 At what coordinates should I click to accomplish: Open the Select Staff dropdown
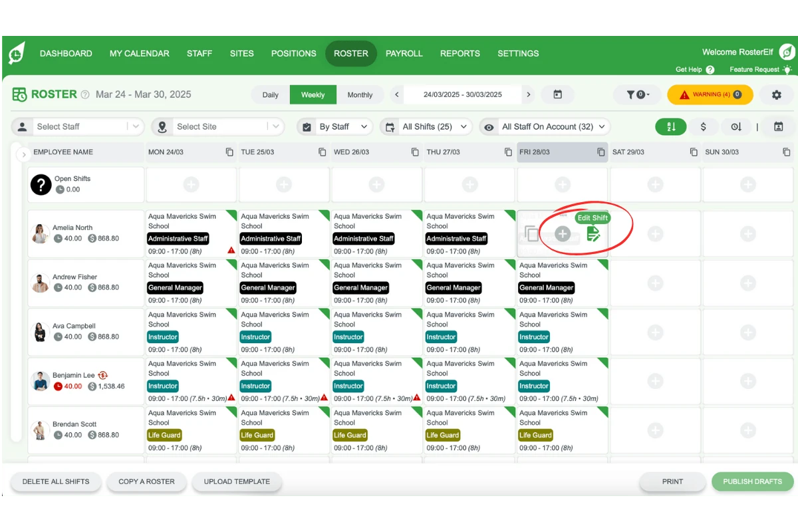coord(78,126)
